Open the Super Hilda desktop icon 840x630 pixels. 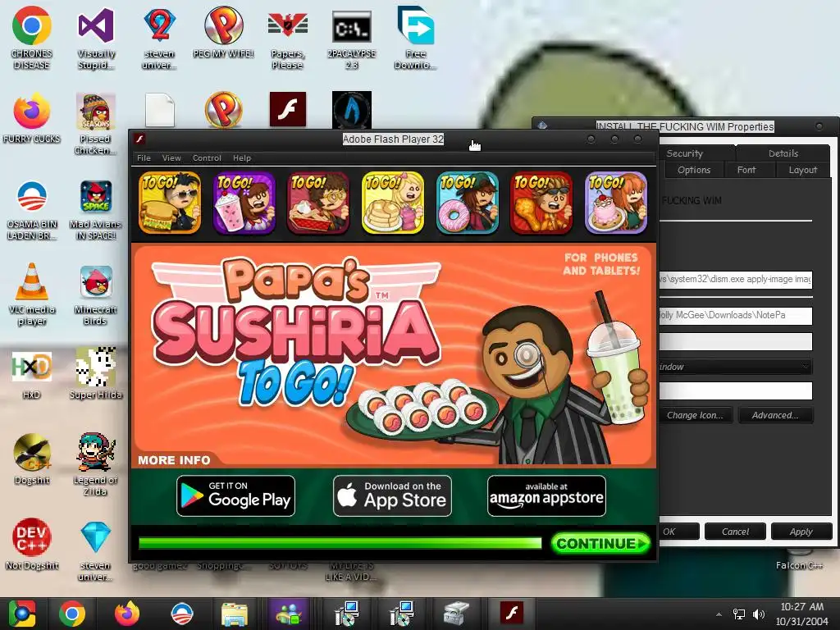point(95,374)
